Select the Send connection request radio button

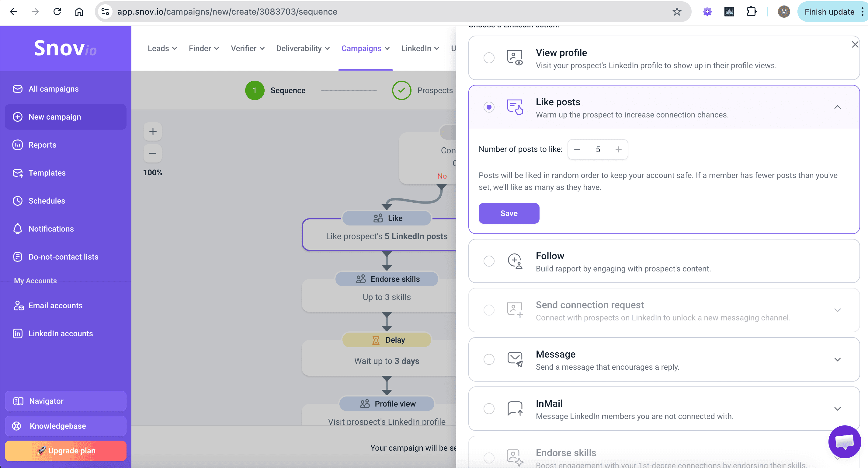coord(489,310)
